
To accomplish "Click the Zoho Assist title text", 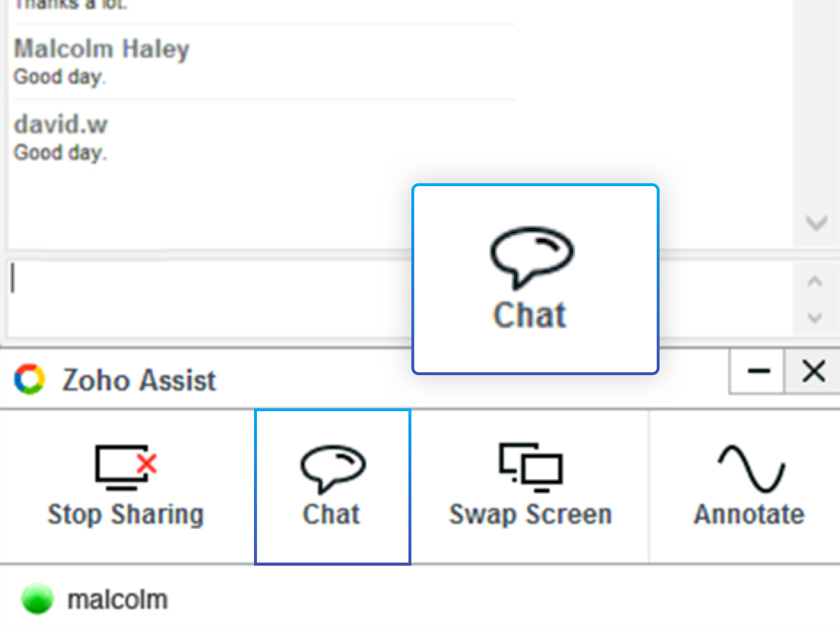I will pos(139,380).
